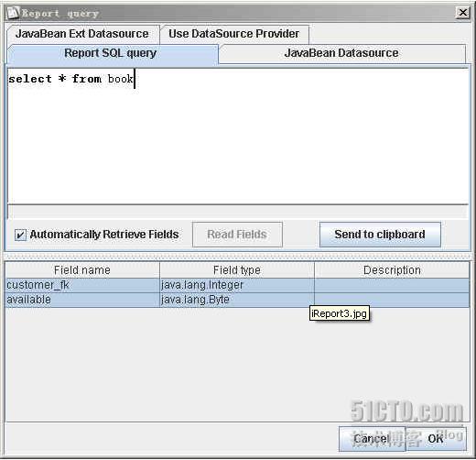Switch to JavaBean Ext Datasource tab
This screenshot has width=476, height=460.
(82, 34)
